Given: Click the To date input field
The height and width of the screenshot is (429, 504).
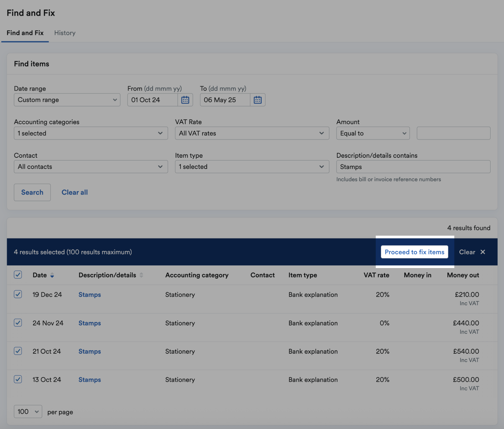Looking at the screenshot, I should [x=225, y=100].
